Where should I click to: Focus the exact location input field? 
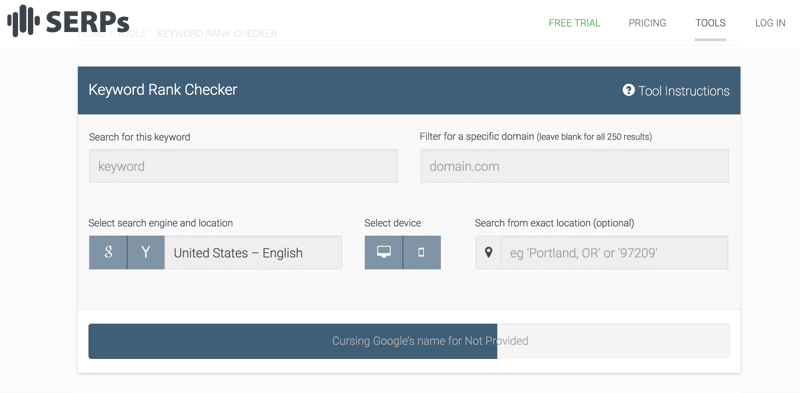[614, 252]
